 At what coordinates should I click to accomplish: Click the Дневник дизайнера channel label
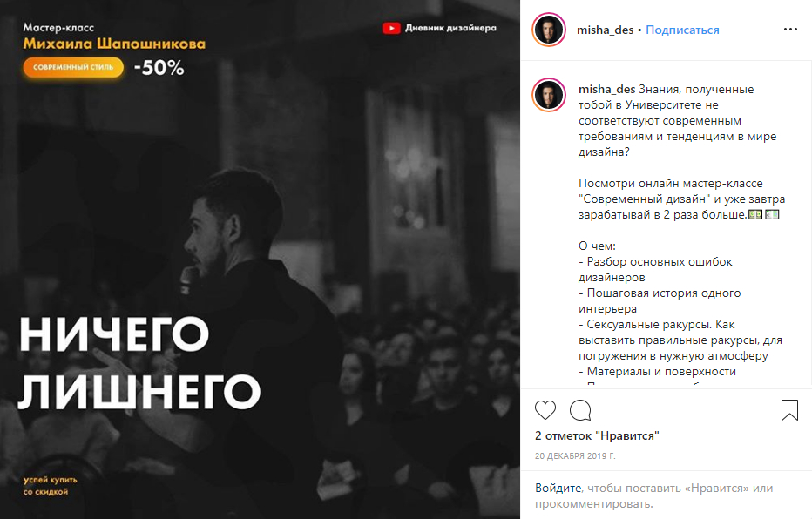pyautogui.click(x=450, y=28)
